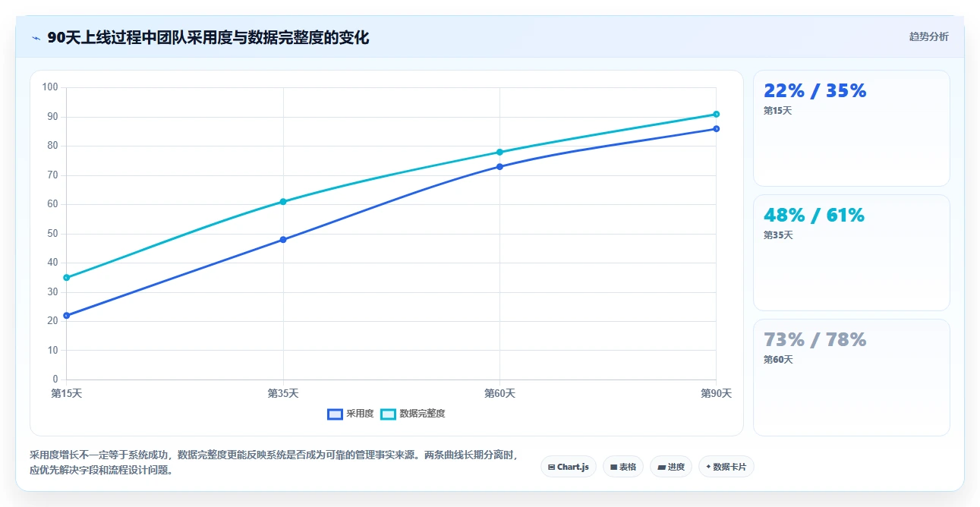Click the 100 y-axis label
The width and height of the screenshot is (980, 507).
(50, 87)
